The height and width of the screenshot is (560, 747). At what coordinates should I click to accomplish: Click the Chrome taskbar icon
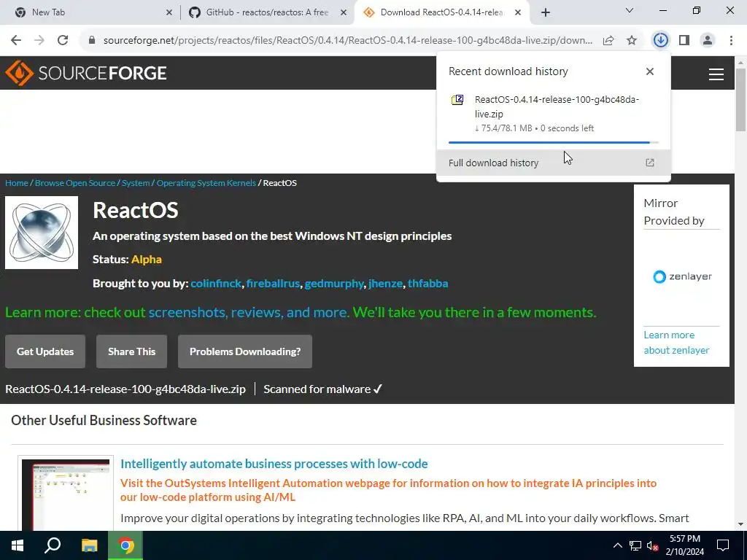pyautogui.click(x=125, y=545)
